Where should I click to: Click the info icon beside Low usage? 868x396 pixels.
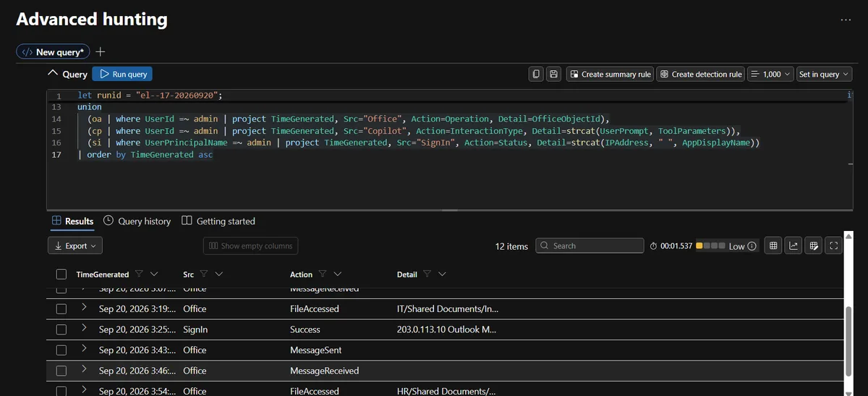[x=752, y=246]
